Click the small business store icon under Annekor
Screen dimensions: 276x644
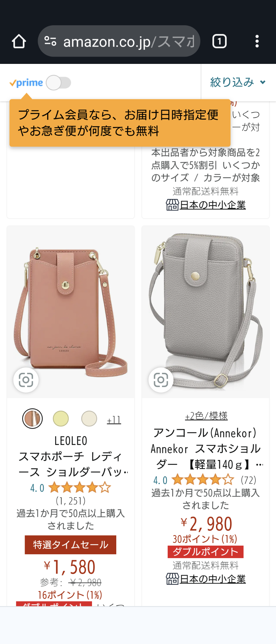coord(172,579)
